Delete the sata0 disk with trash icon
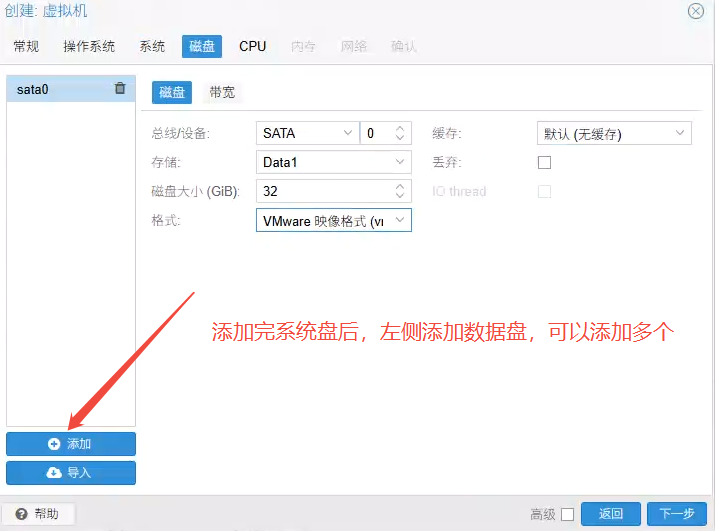 tap(120, 89)
